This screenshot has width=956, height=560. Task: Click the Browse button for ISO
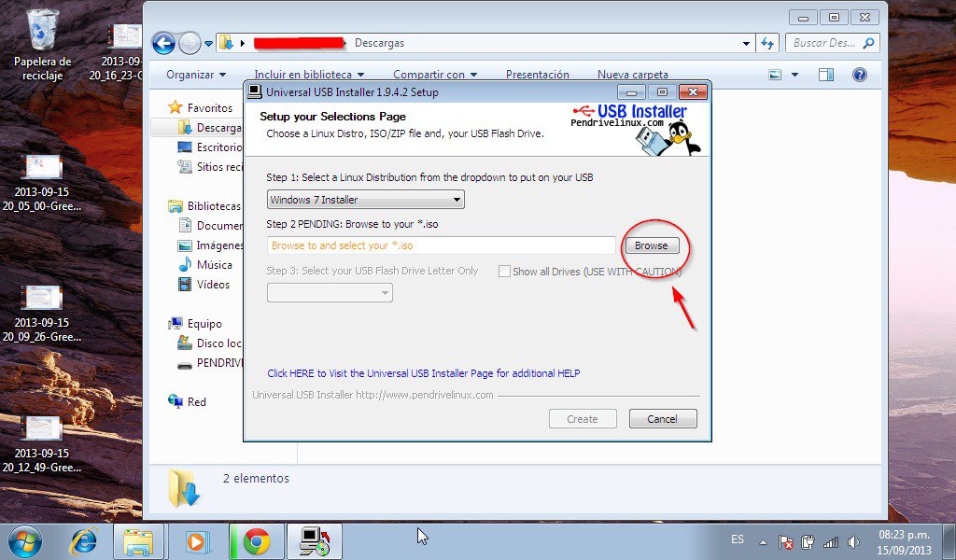[651, 245]
